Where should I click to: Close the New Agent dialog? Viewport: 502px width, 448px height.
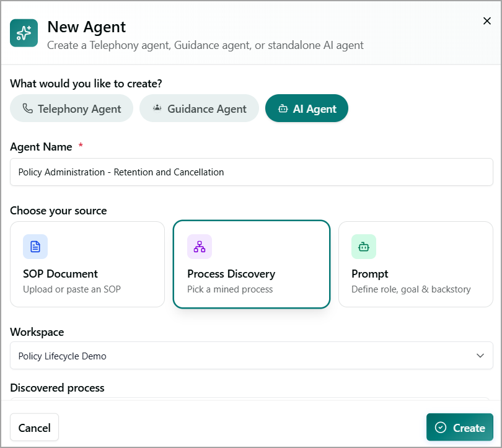(487, 21)
